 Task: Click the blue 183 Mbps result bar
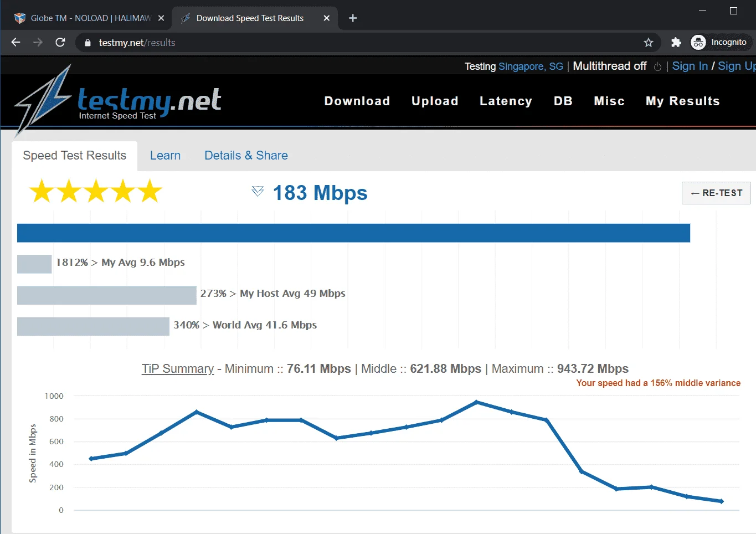[353, 233]
